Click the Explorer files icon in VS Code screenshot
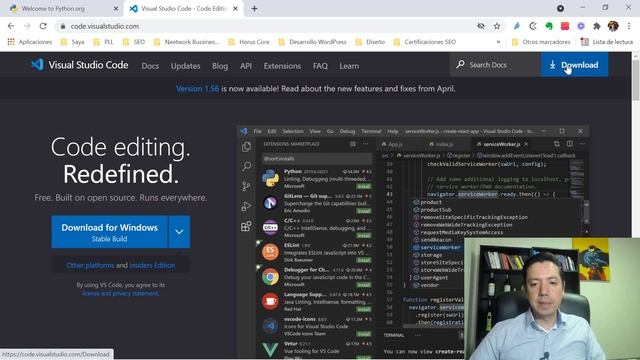640x360 pixels. (x=246, y=147)
